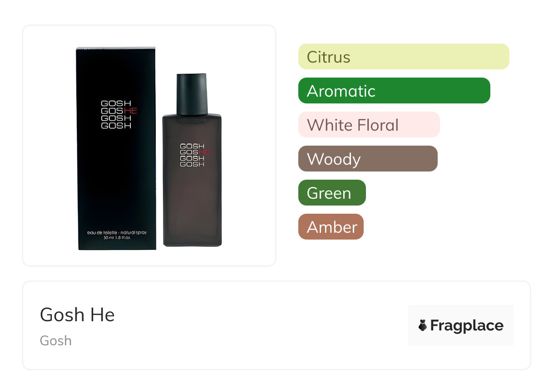Click the eau de toilette text on box

[x=117, y=232]
